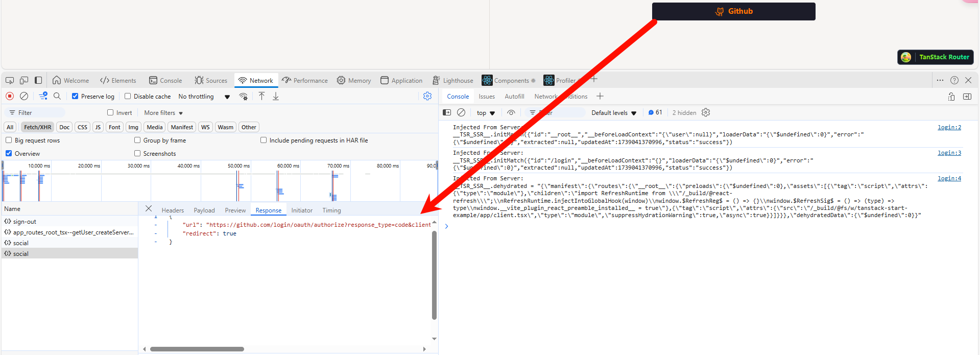Toggle the DevTools sidebar dock icon
Screen dimensions: 980x355
[38, 80]
